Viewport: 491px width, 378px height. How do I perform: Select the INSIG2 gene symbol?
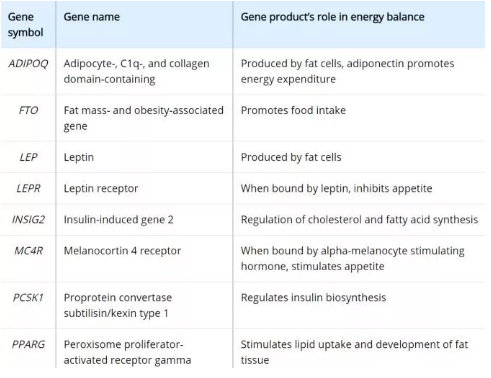pos(28,219)
